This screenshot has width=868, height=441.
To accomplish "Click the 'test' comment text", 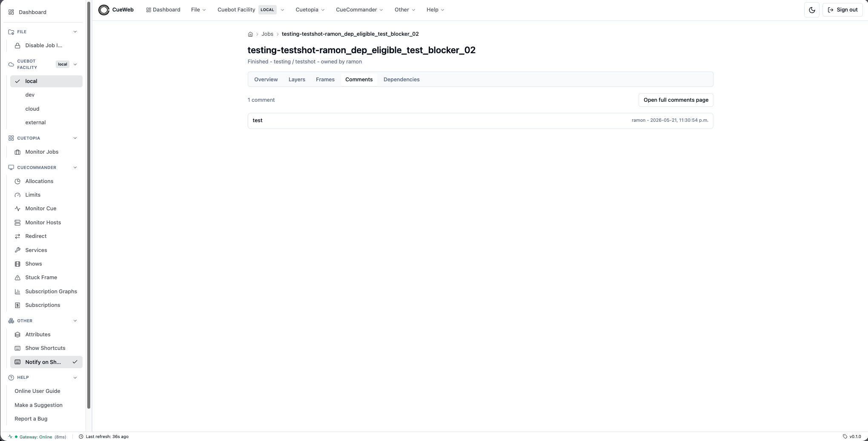I will coord(258,120).
